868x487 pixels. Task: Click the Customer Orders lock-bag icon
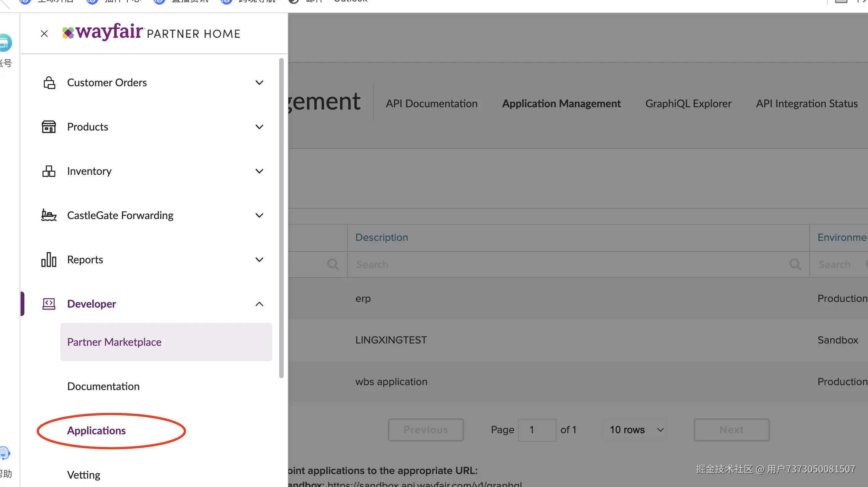coord(49,82)
